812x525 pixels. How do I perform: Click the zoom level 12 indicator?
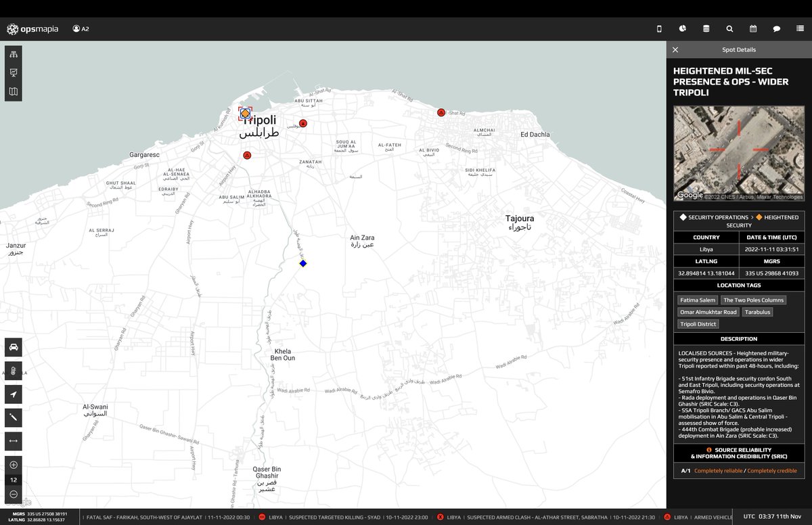point(14,480)
